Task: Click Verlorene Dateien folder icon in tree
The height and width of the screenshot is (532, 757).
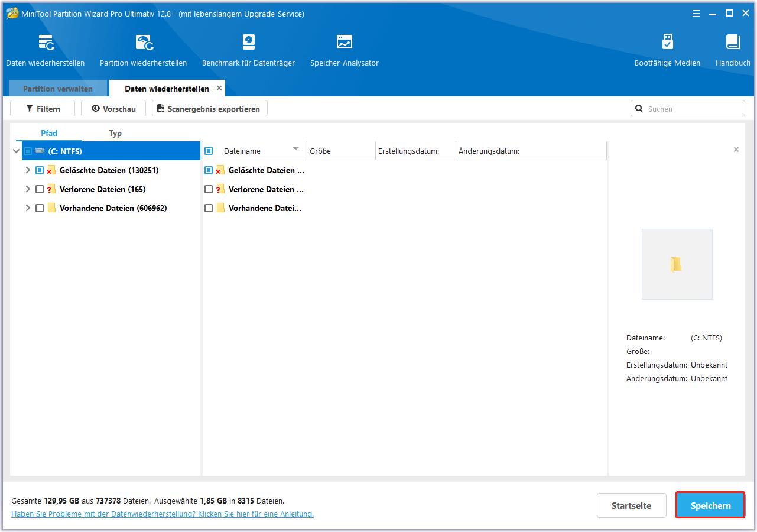Action: (51, 189)
